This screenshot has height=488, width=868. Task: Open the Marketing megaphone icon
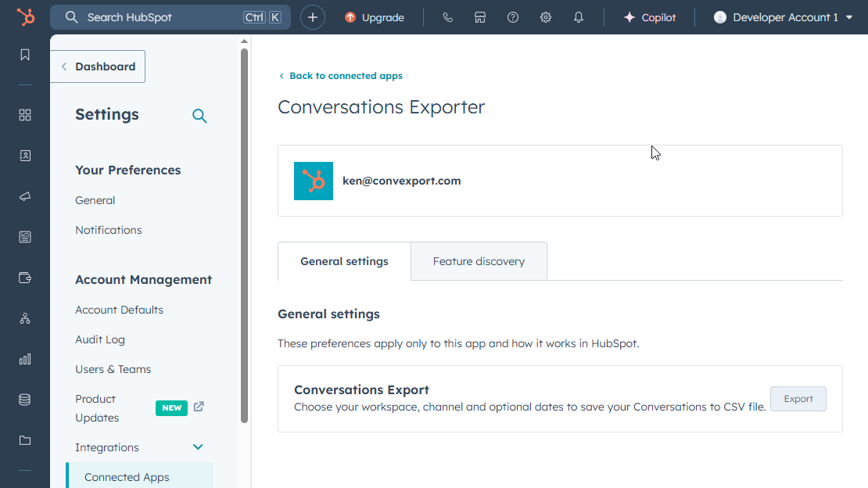24,196
